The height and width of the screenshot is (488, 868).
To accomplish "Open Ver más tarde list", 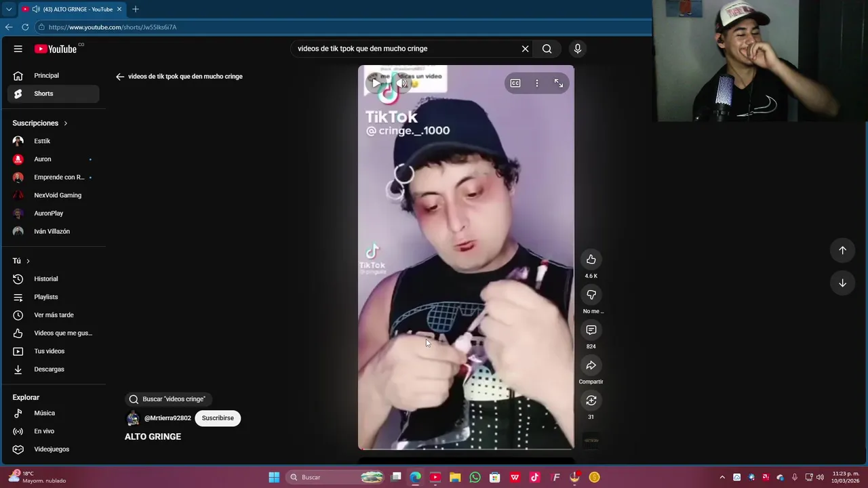I will pyautogui.click(x=53, y=315).
